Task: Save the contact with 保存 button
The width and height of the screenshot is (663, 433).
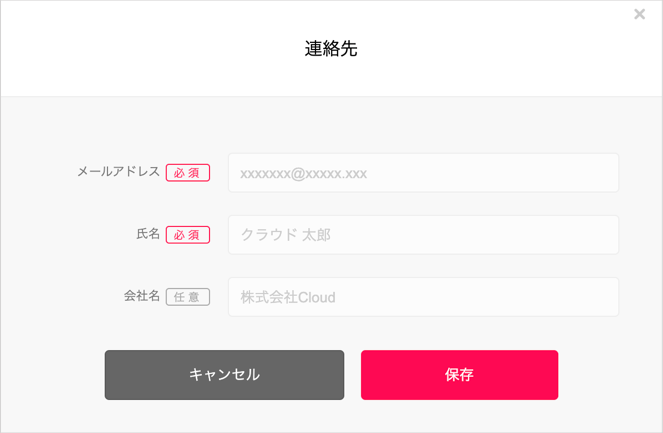Action: click(459, 375)
